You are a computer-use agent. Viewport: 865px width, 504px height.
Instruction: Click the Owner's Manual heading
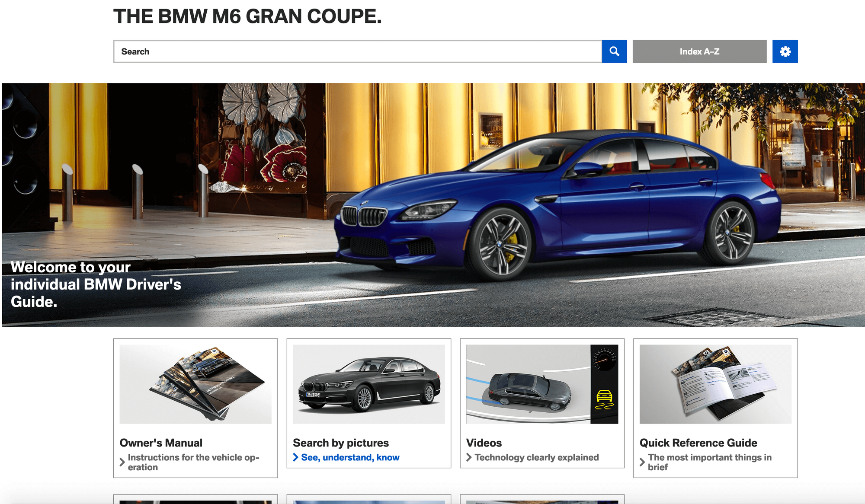[x=161, y=443]
